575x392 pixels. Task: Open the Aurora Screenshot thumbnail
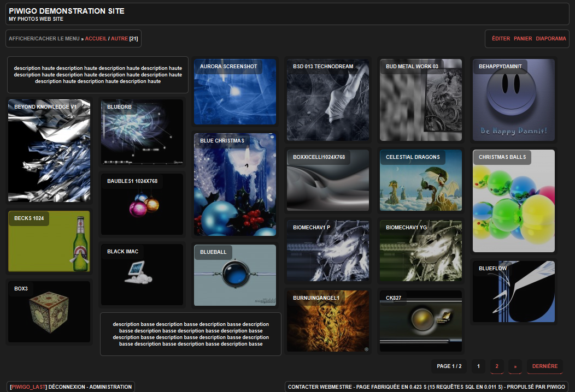pyautogui.click(x=235, y=92)
